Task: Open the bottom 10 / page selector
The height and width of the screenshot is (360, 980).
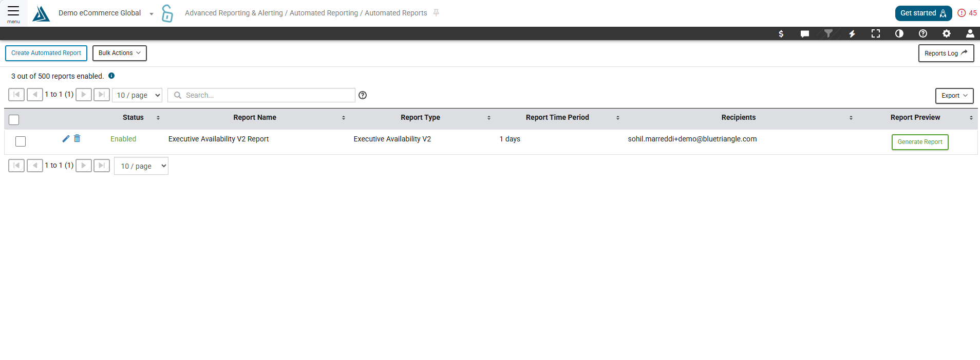Action: [141, 166]
